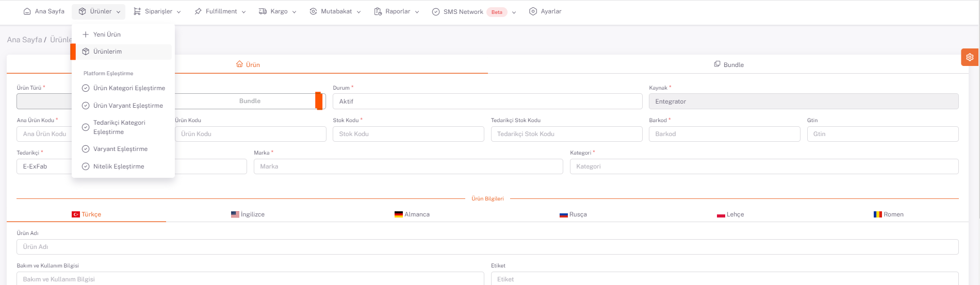Click the orange settings gear icon

pos(970,57)
